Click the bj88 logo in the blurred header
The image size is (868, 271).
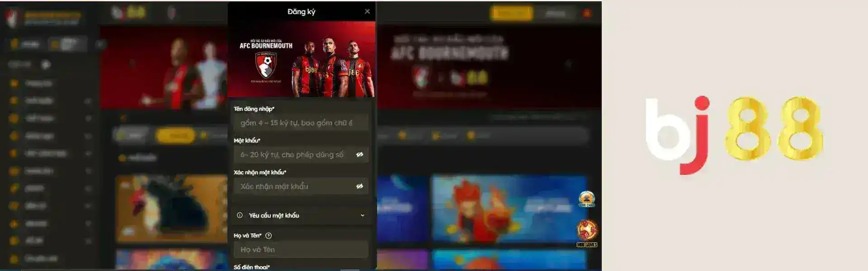(x=129, y=12)
